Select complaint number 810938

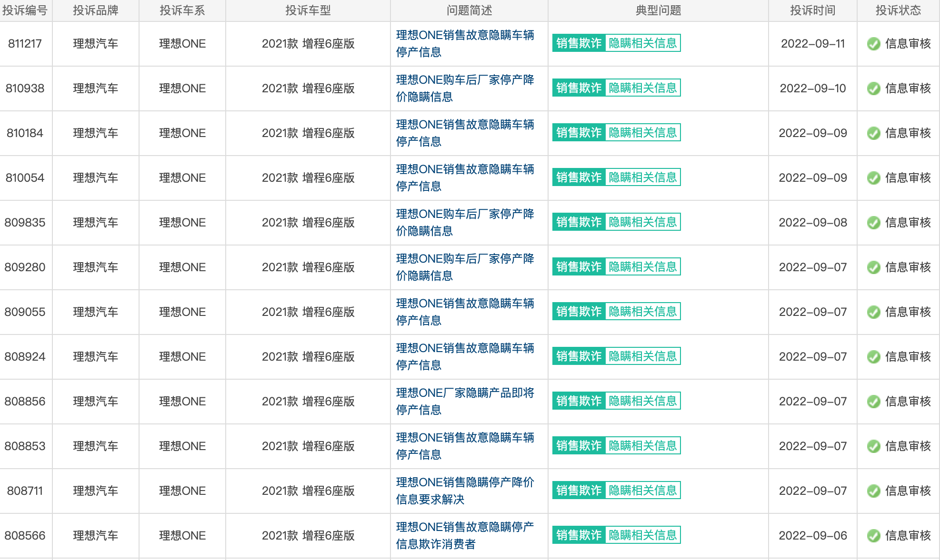[25, 88]
